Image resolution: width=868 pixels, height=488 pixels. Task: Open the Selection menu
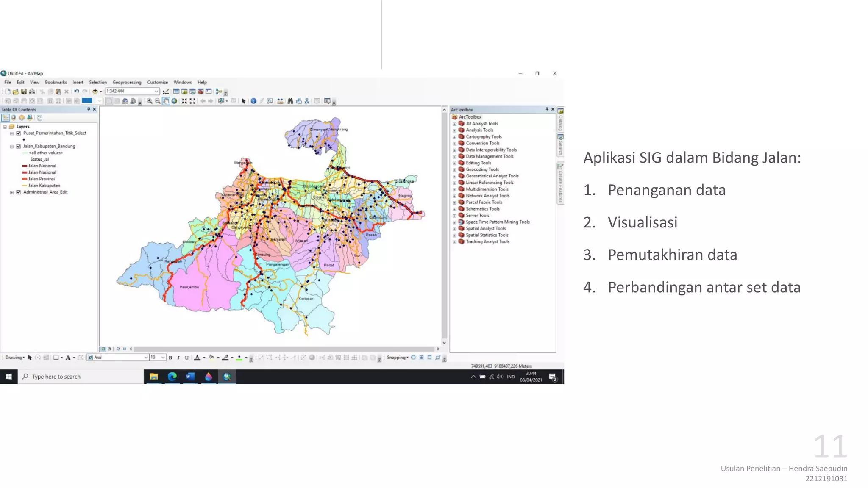point(97,83)
